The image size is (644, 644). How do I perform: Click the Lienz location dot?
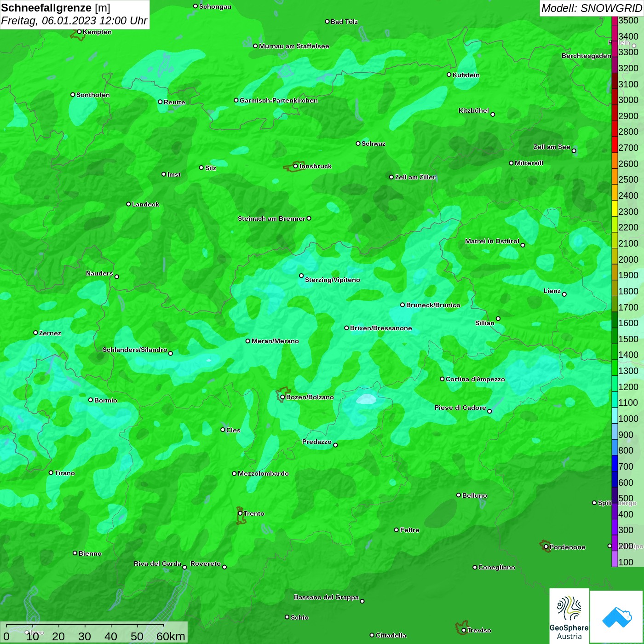click(564, 294)
